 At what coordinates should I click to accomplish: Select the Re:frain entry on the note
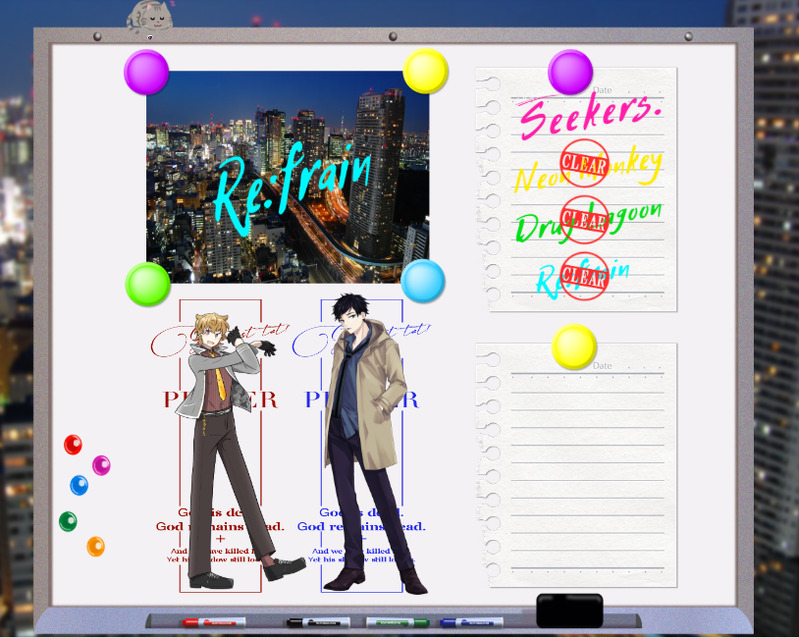583,278
